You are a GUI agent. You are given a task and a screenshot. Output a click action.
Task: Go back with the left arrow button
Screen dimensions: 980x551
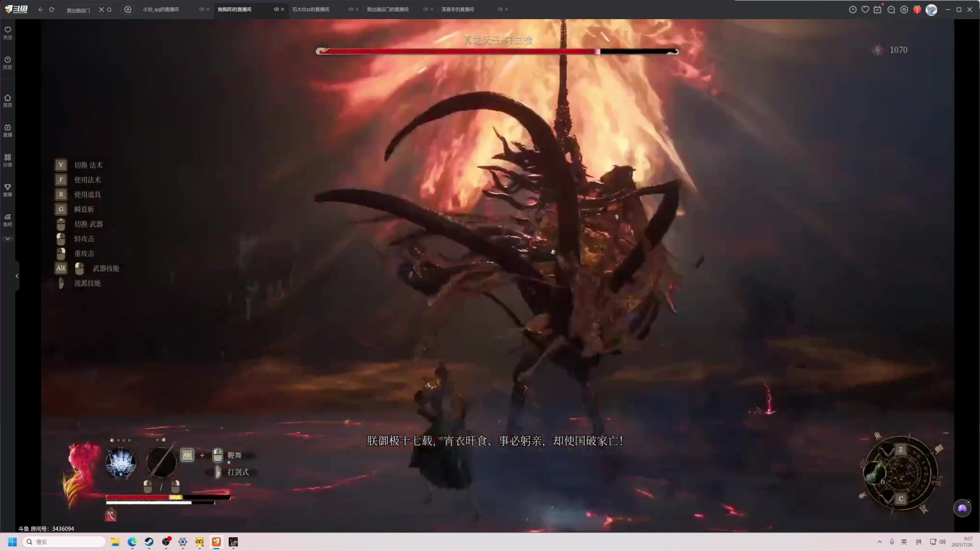click(41, 10)
